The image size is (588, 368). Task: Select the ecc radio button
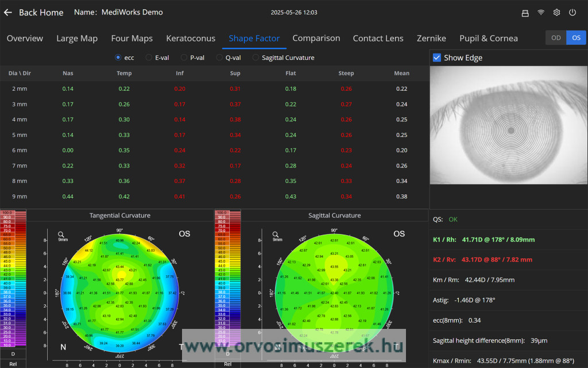(118, 57)
